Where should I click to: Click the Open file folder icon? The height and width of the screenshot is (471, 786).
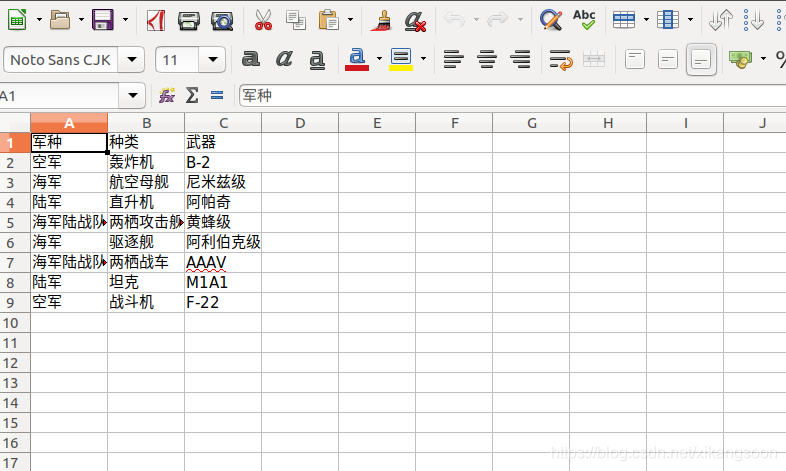click(x=60, y=20)
